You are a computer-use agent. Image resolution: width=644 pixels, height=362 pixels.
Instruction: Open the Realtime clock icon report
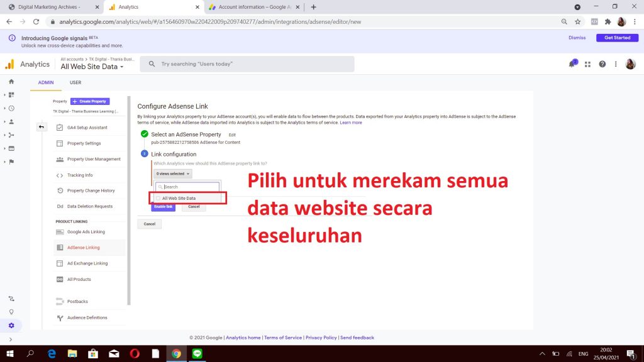click(x=11, y=108)
